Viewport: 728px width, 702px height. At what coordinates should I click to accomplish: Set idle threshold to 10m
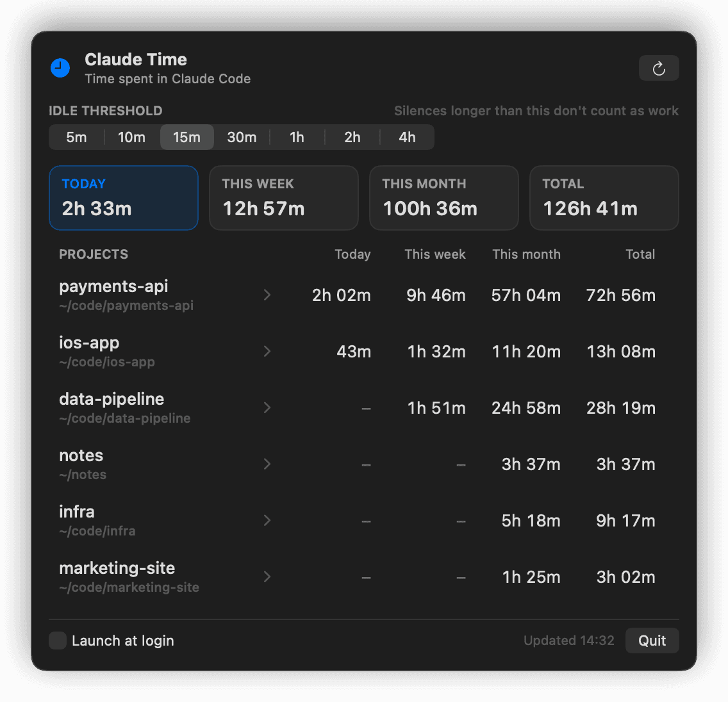(x=131, y=137)
